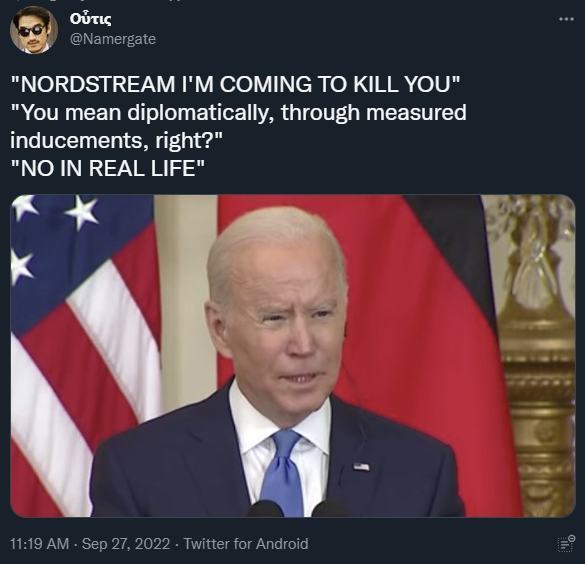Open the @Namergate handle
Image resolution: width=585 pixels, height=564 pixels.
pos(113,39)
